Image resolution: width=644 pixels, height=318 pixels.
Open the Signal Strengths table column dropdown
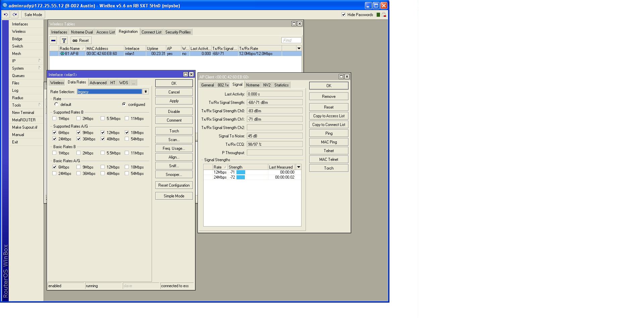point(299,167)
